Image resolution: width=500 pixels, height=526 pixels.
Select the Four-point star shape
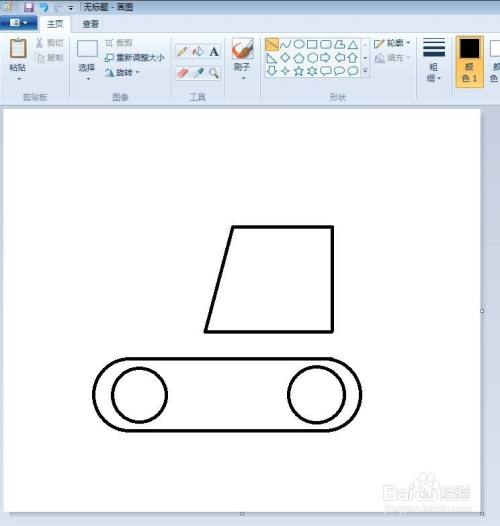click(x=286, y=71)
